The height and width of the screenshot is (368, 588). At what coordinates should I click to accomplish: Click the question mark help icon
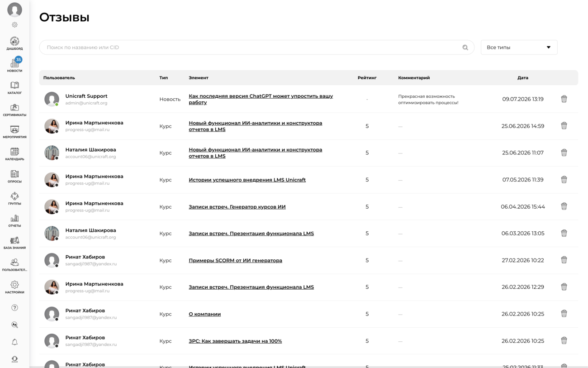[x=14, y=308]
